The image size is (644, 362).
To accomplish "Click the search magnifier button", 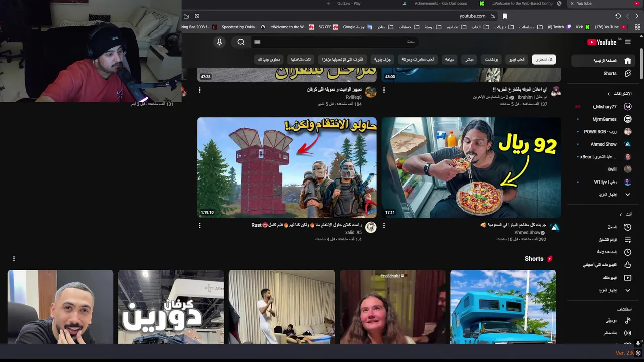I will [x=241, y=42].
